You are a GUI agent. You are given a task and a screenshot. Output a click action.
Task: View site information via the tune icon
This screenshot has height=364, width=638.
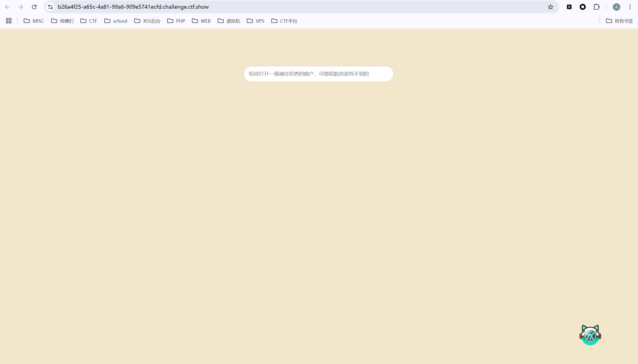coord(50,7)
